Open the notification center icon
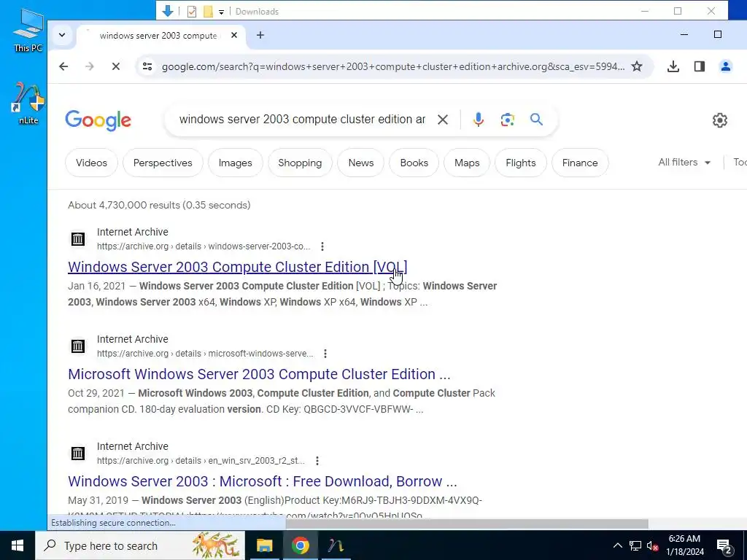The image size is (747, 560). coord(724,545)
